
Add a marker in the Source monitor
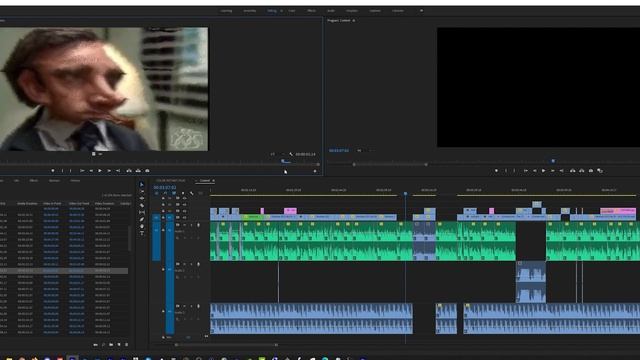click(53, 171)
